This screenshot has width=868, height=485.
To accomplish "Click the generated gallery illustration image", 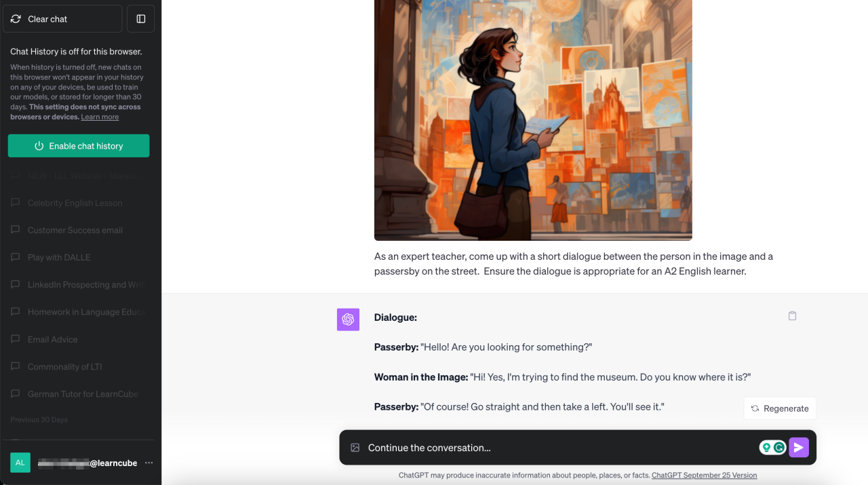I will click(x=532, y=119).
